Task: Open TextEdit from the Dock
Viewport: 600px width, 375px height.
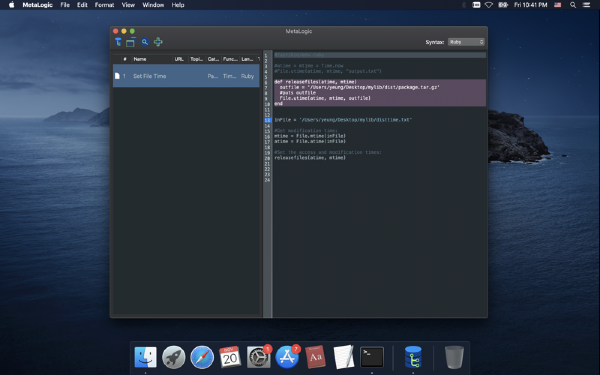Action: (x=344, y=357)
